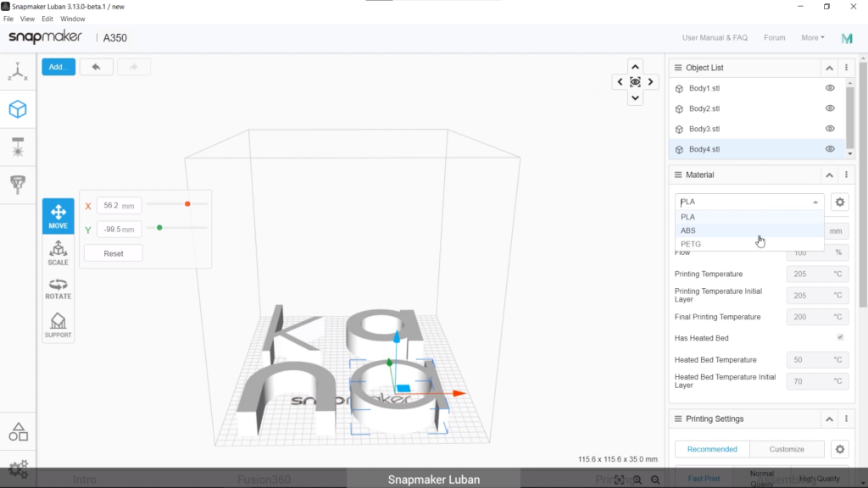The width and height of the screenshot is (868, 488).
Task: Collapse the Object List panel
Action: pos(829,68)
